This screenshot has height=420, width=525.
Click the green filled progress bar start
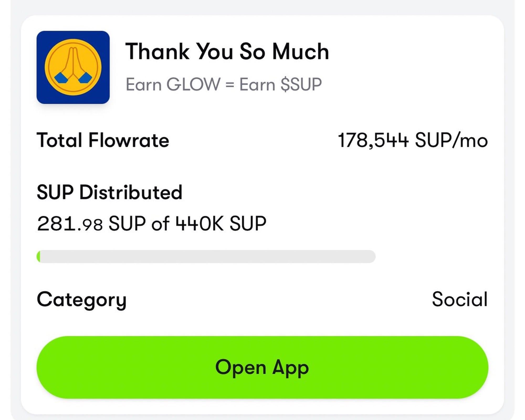(x=39, y=256)
